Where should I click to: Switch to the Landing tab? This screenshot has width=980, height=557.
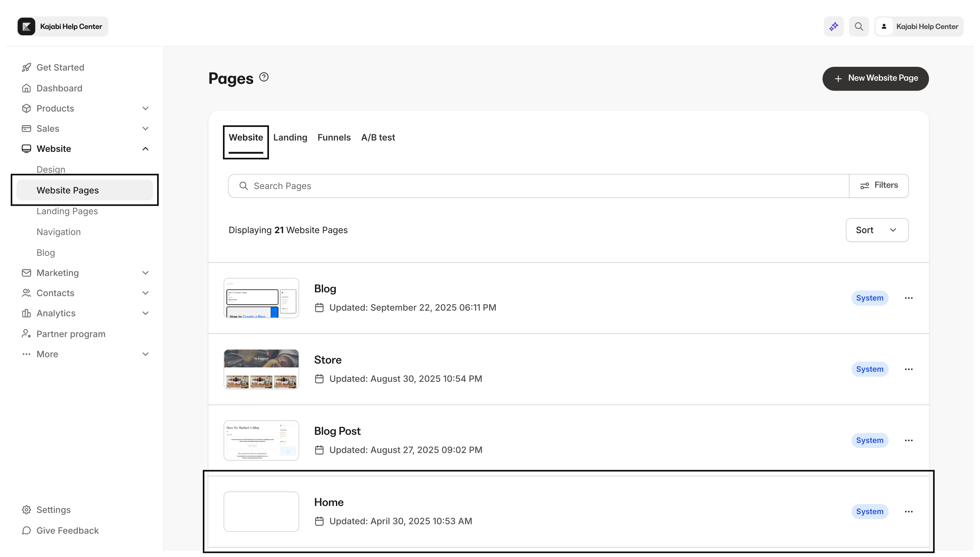[290, 138]
